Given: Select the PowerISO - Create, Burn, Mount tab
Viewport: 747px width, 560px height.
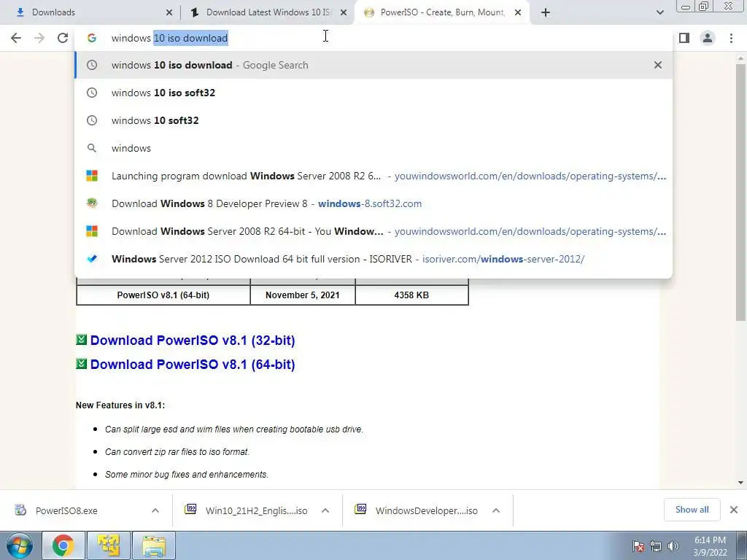Looking at the screenshot, I should [441, 12].
